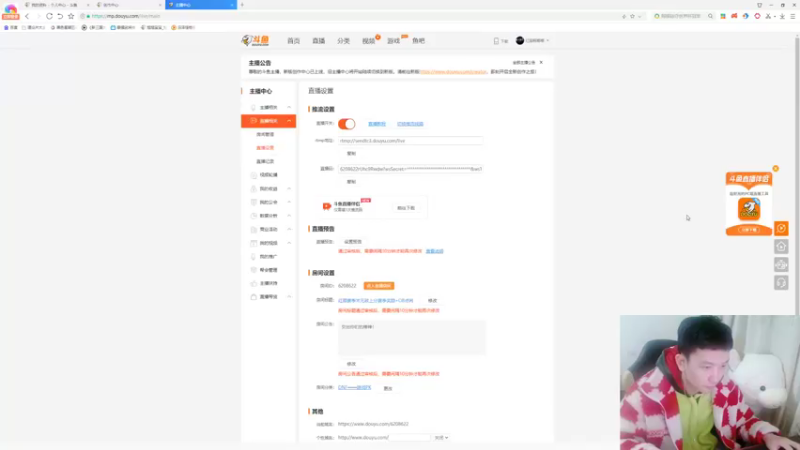Viewport: 800px width, 450px height.
Task: Click the red 直播伴侣 camera icon
Action: point(327,206)
